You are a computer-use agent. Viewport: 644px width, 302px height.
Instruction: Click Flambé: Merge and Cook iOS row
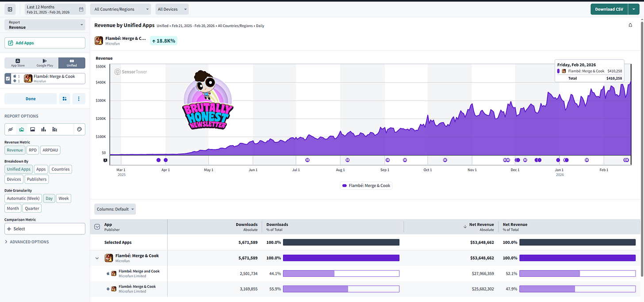365,274
